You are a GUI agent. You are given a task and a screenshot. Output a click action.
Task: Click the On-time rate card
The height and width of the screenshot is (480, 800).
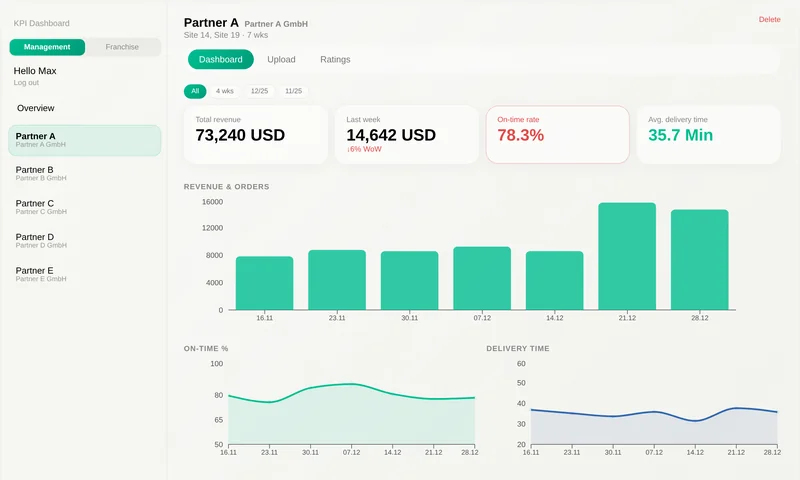pos(558,135)
